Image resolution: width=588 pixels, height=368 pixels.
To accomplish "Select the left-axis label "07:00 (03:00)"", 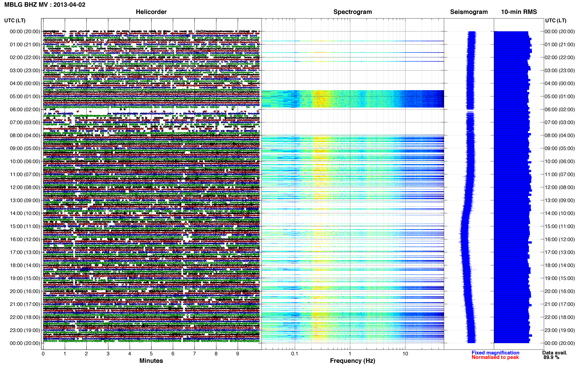I will click(x=25, y=122).
